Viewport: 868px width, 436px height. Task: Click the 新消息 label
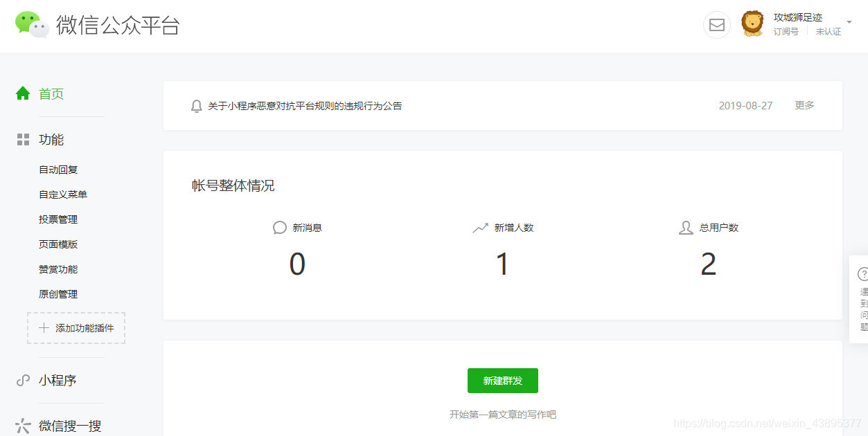tap(308, 228)
